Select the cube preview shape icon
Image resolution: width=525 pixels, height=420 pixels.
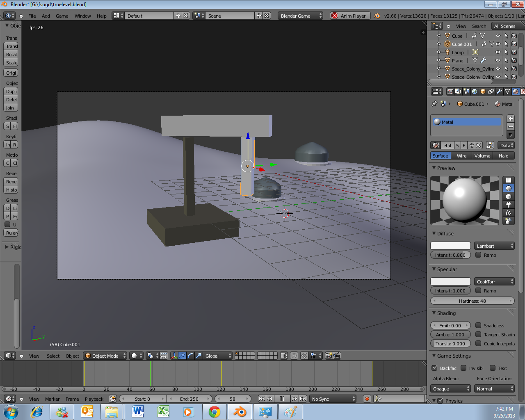tap(509, 196)
